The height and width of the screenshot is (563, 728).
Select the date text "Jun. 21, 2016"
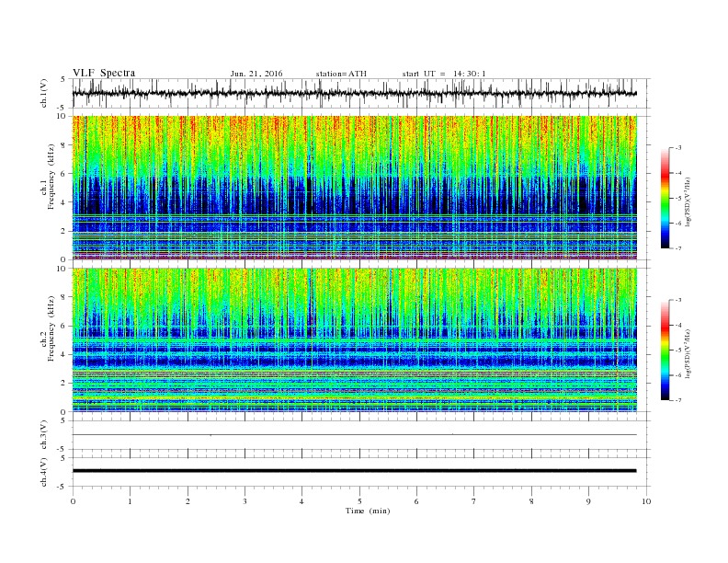pyautogui.click(x=256, y=74)
